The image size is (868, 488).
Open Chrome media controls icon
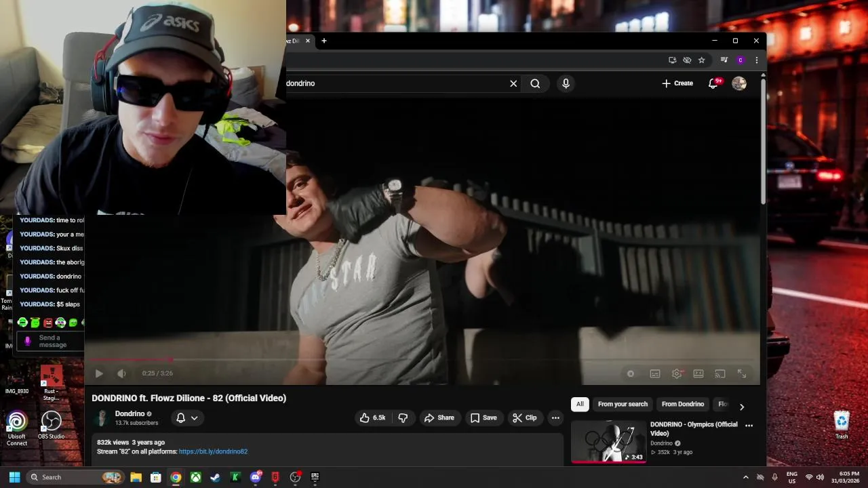724,60
